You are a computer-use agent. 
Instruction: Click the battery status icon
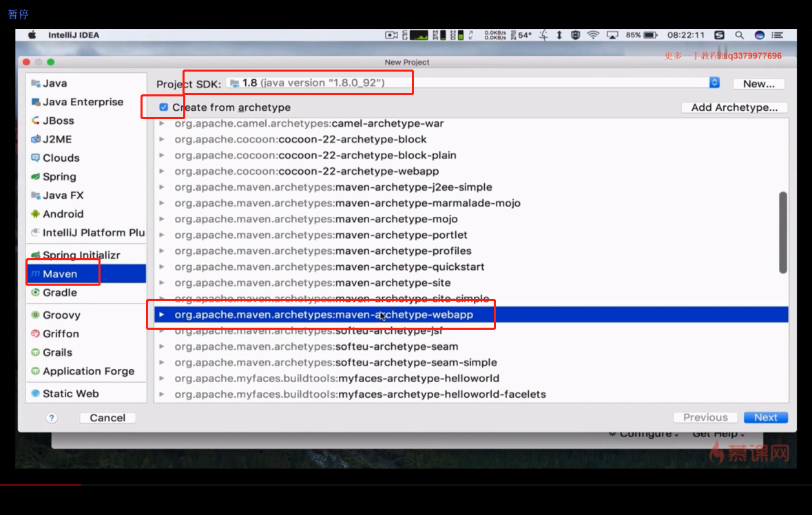(650, 34)
